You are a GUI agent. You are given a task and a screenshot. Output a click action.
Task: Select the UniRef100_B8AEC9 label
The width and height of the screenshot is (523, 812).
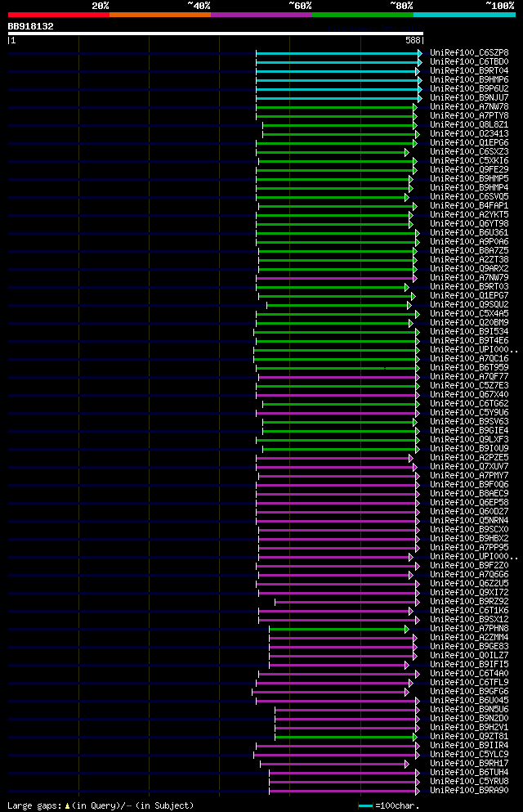click(469, 494)
